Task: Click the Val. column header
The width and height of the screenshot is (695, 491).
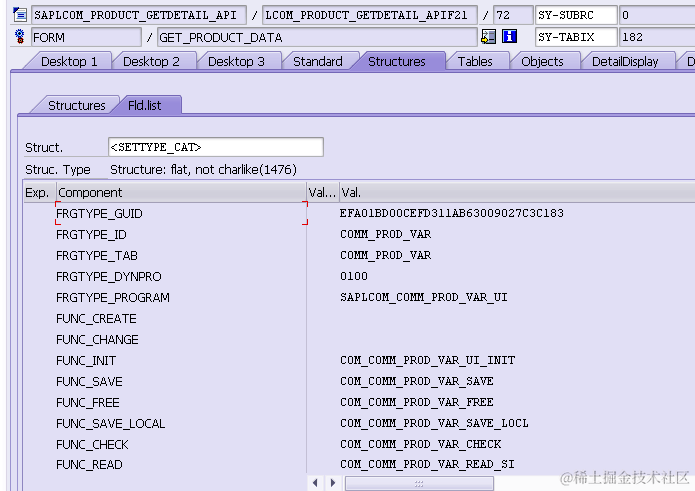Action: pos(517,193)
